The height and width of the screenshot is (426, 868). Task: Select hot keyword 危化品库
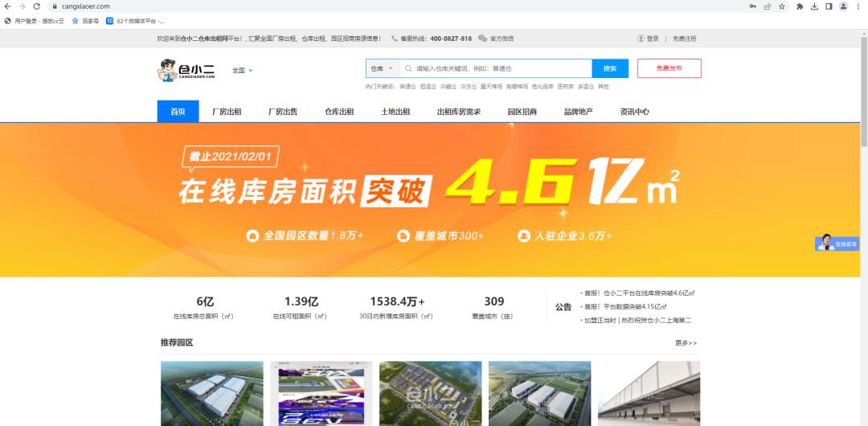542,87
